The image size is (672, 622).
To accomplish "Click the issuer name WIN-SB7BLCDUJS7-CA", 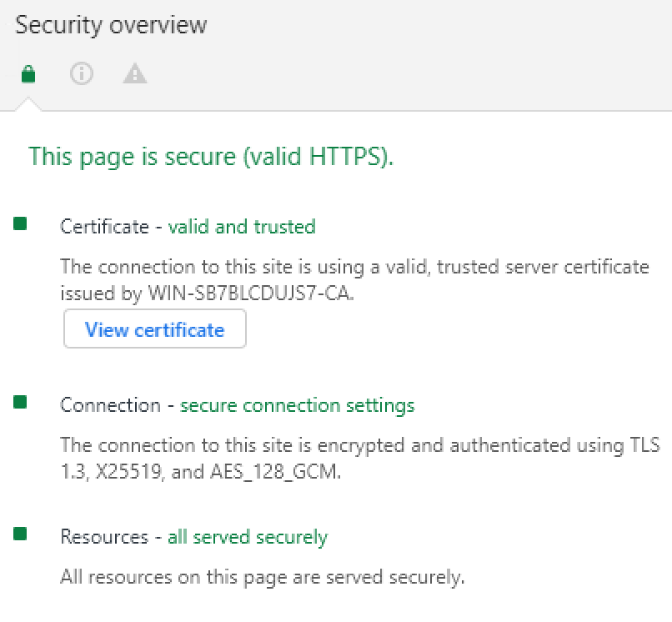I will [250, 293].
